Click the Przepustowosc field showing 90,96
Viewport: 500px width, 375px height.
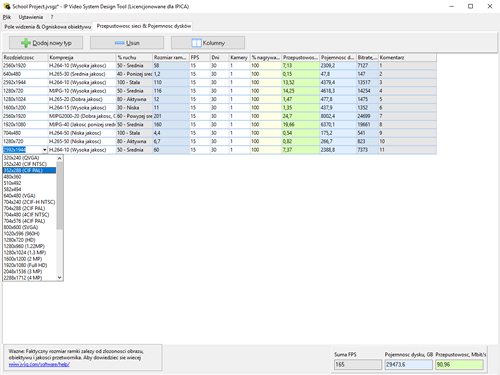coord(459,365)
